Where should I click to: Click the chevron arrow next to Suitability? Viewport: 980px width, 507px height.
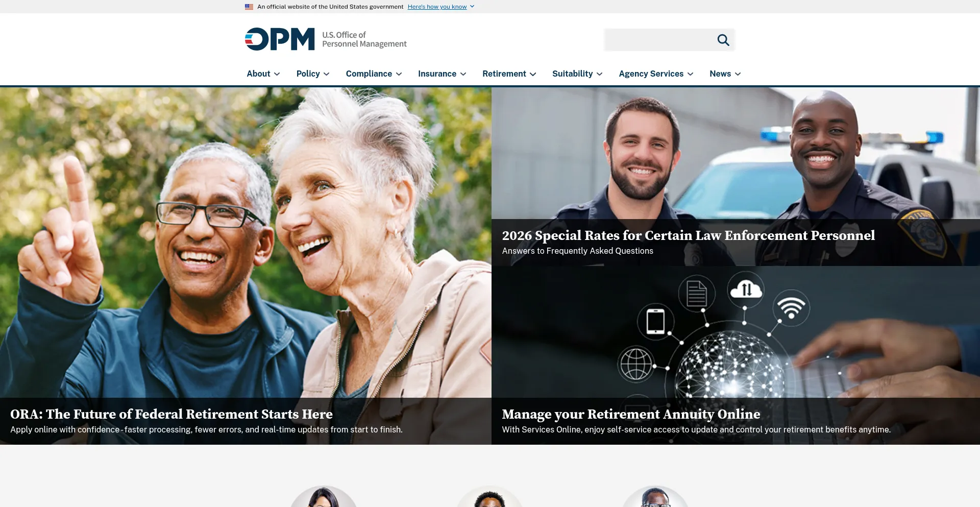(600, 74)
